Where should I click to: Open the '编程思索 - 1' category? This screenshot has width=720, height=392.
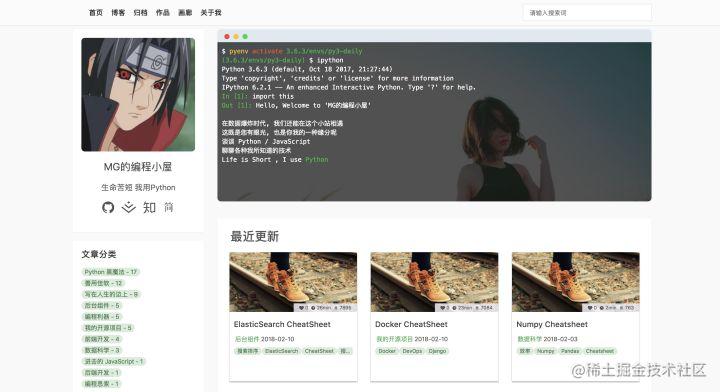101,384
